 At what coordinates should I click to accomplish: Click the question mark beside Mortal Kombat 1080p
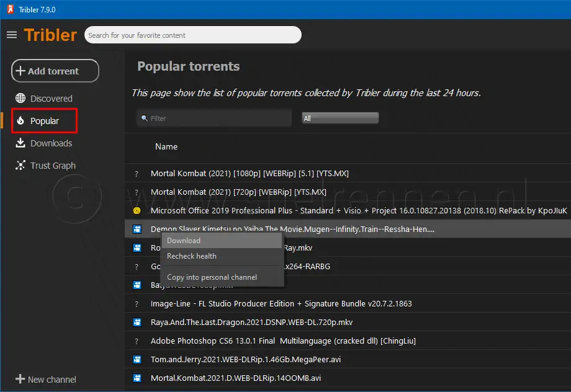coord(137,174)
